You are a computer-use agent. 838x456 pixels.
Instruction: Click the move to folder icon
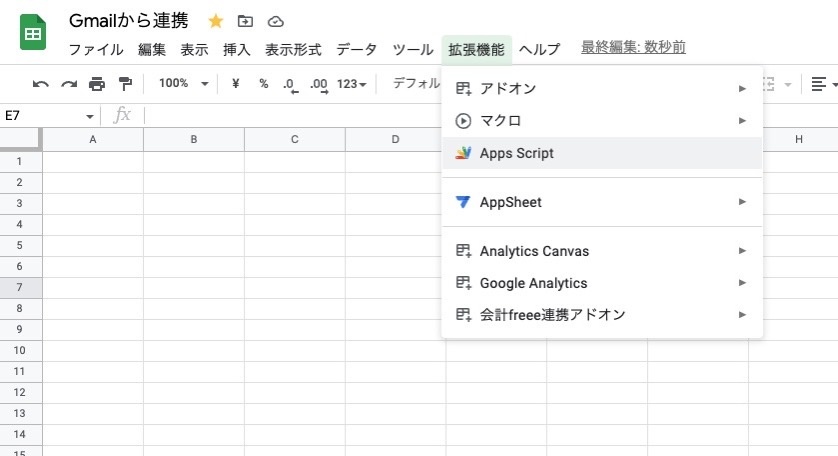(245, 21)
